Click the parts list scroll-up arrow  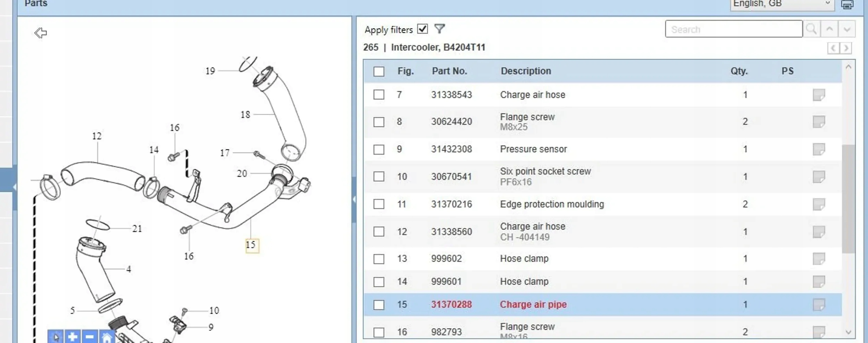point(849,67)
